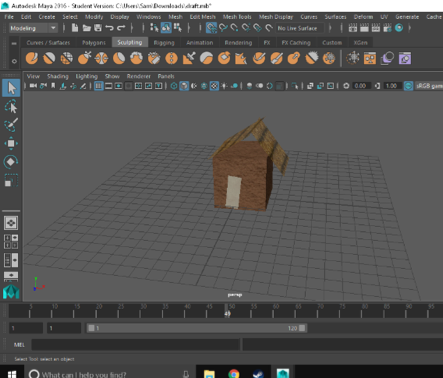Choose the Relax sculpting tool

(x=67, y=58)
